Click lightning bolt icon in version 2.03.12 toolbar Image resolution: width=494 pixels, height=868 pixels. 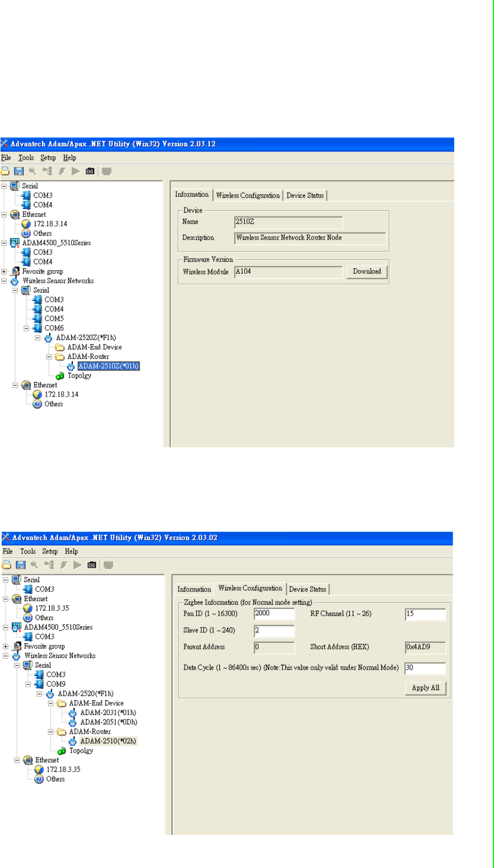(62, 171)
